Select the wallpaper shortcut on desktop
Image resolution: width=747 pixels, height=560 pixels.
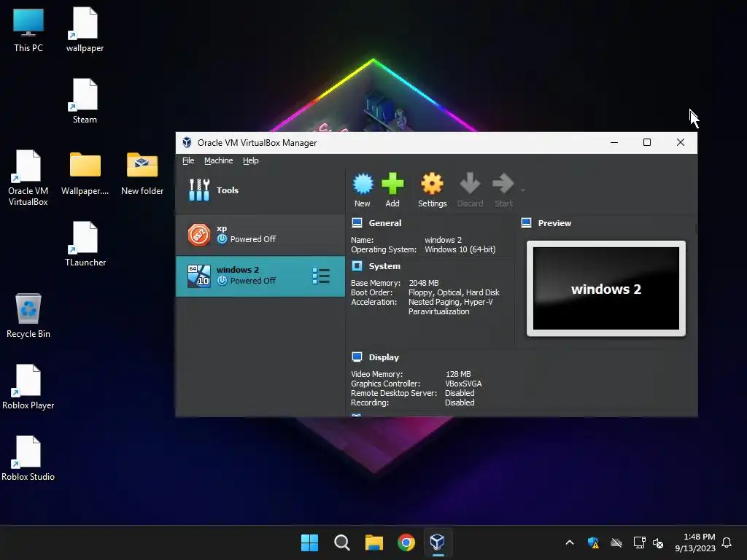[x=85, y=29]
